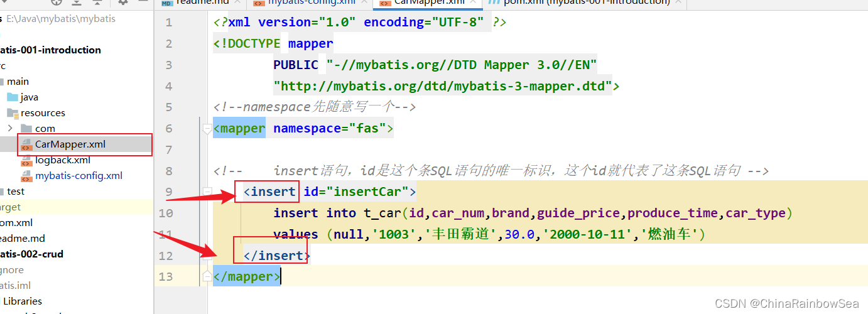Screen dimensions: 868x314
Task: Select the test folder in tree
Action: (x=16, y=191)
